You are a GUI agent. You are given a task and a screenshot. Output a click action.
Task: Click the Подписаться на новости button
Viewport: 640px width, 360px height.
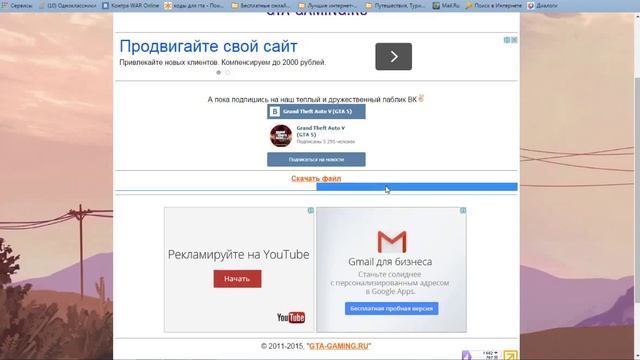point(316,160)
